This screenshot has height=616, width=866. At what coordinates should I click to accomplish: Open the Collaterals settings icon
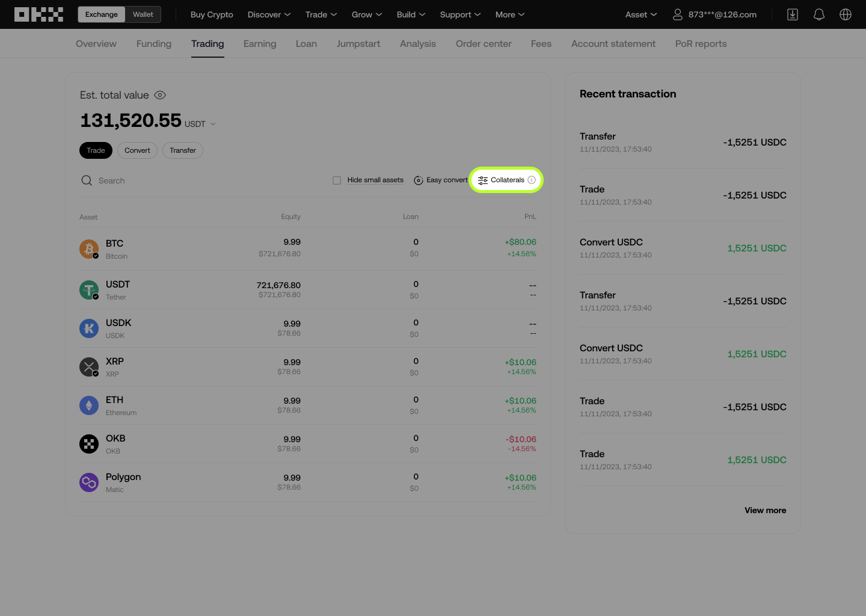[483, 180]
